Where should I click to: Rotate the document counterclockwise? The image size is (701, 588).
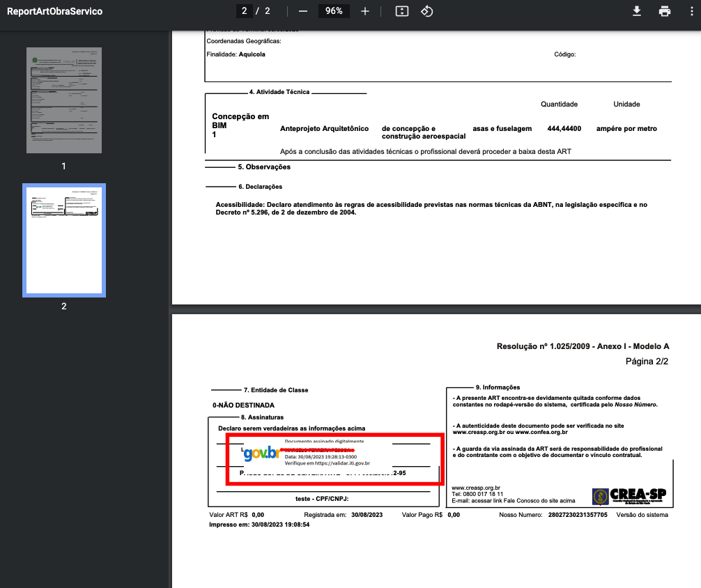[x=427, y=11]
